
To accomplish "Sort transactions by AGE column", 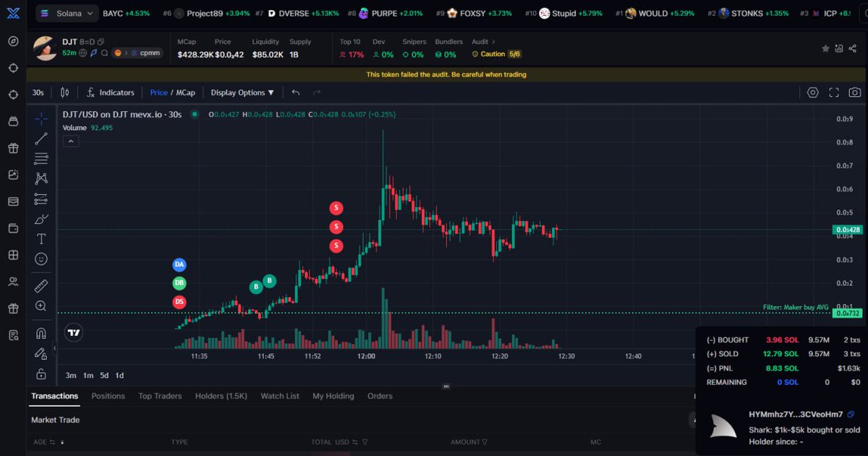I will (x=48, y=442).
